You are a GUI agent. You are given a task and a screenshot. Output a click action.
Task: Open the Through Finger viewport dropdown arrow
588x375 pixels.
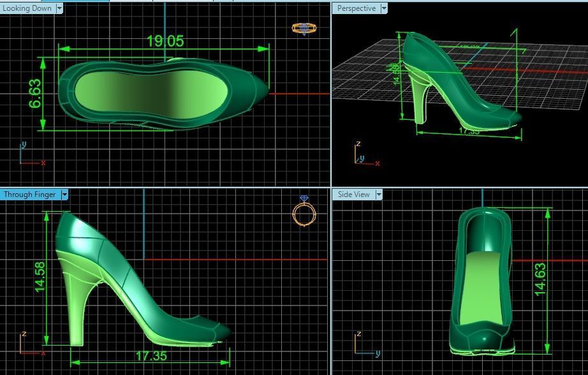[x=64, y=195]
